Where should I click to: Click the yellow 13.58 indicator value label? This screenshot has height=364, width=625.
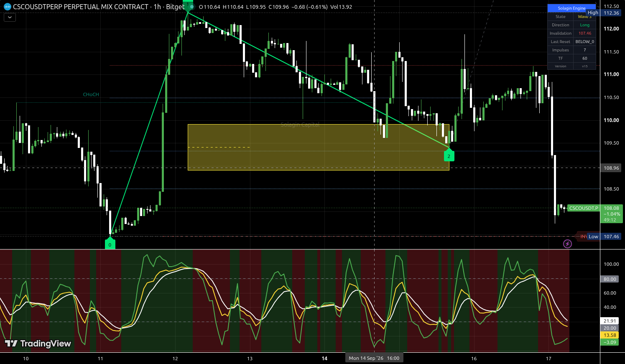click(610, 335)
